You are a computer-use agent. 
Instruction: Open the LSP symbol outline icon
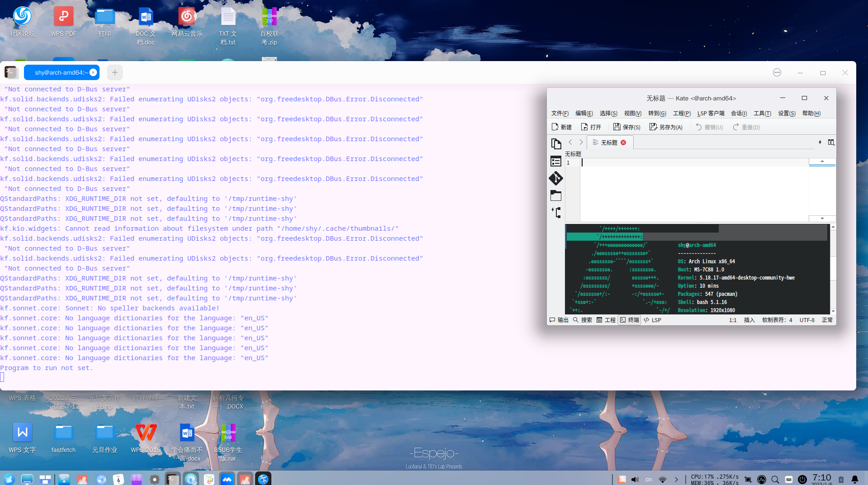(x=556, y=213)
